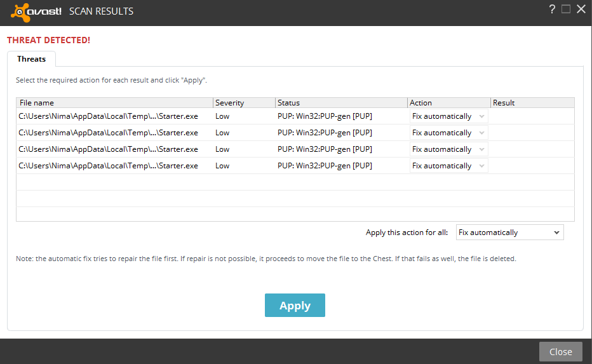
Task: Open Action dropdown for third Starter.exe row
Action: tap(448, 149)
